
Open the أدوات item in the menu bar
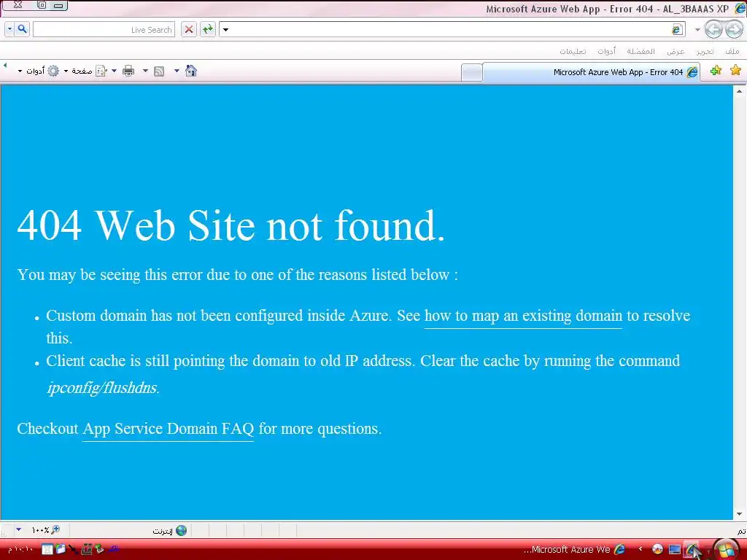[x=606, y=51]
